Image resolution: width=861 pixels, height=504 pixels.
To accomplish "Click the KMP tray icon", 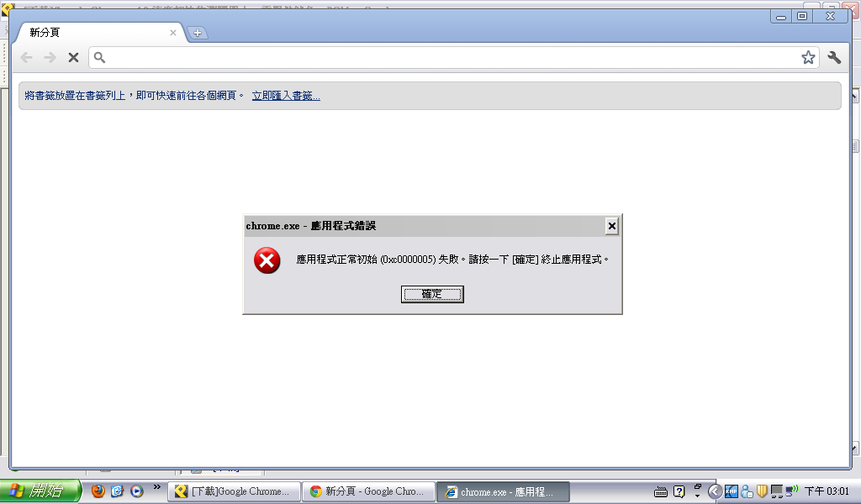I will tap(731, 491).
